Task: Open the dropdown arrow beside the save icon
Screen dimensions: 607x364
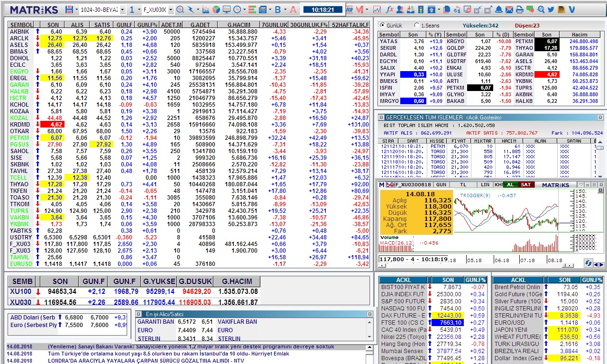Action: click(76, 9)
